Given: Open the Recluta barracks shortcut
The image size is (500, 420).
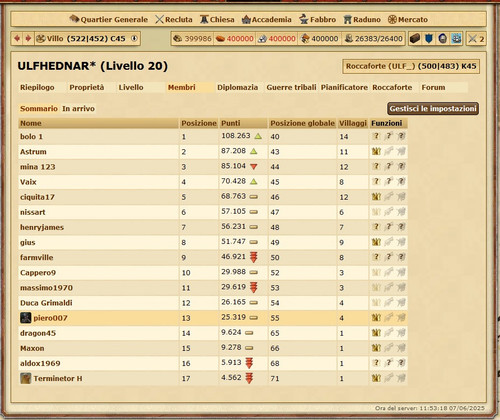Looking at the screenshot, I should pyautogui.click(x=174, y=20).
